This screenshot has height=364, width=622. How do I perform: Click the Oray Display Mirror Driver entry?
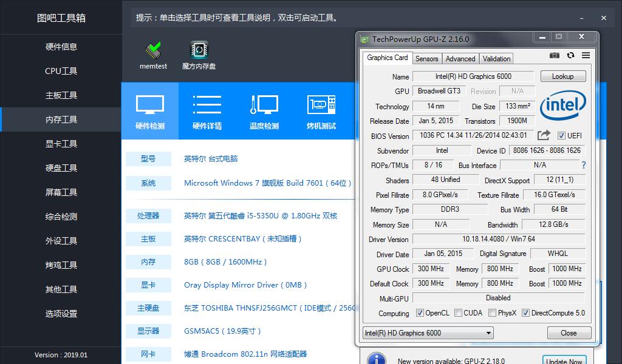245,285
